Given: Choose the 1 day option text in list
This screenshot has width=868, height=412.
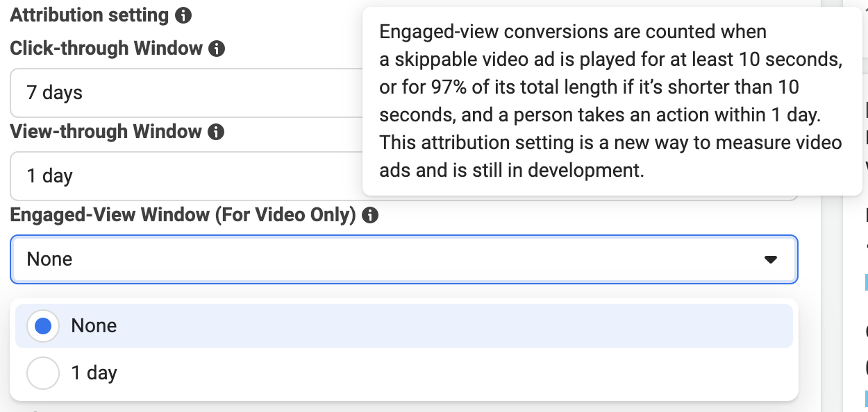Looking at the screenshot, I should 94,373.
